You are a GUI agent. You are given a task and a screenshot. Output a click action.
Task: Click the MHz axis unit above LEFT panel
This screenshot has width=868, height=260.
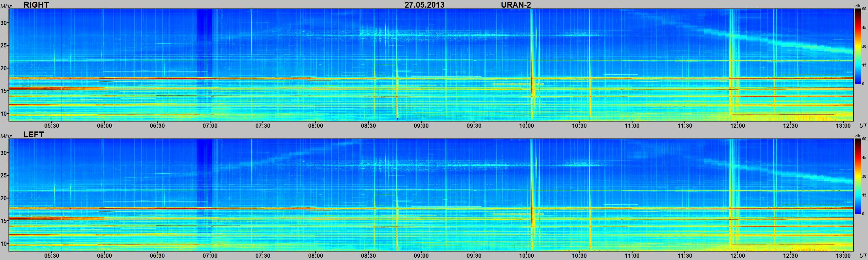coord(6,136)
